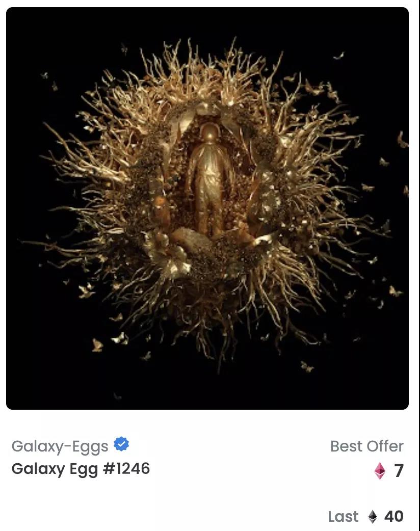The height and width of the screenshot is (531, 420).
Task: Select the Best Offer label
Action: point(367,446)
